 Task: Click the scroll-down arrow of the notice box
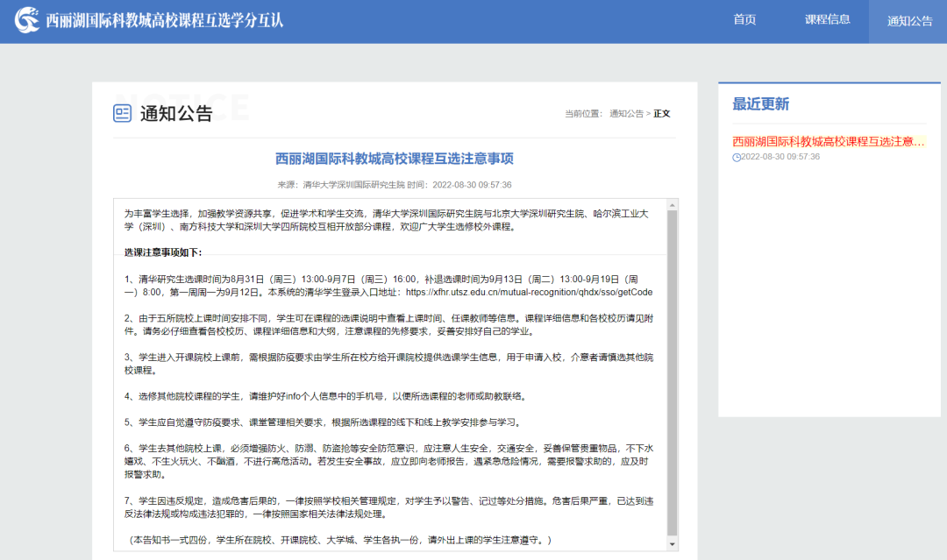673,543
